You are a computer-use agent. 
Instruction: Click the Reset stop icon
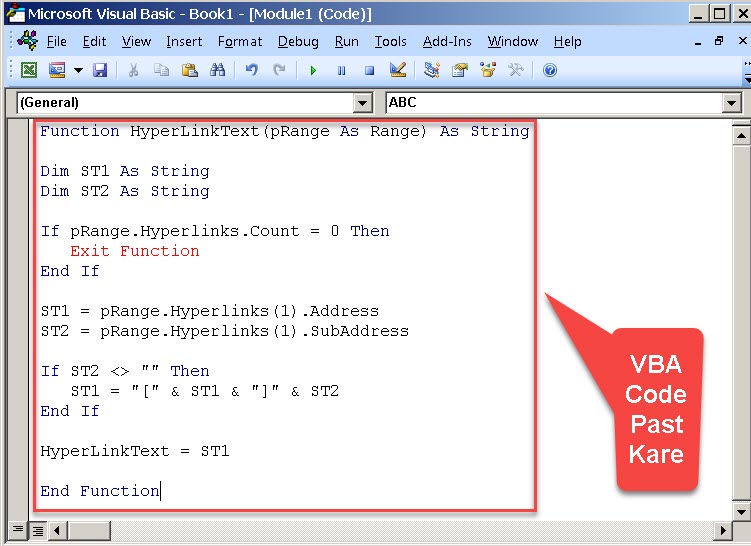click(x=369, y=70)
